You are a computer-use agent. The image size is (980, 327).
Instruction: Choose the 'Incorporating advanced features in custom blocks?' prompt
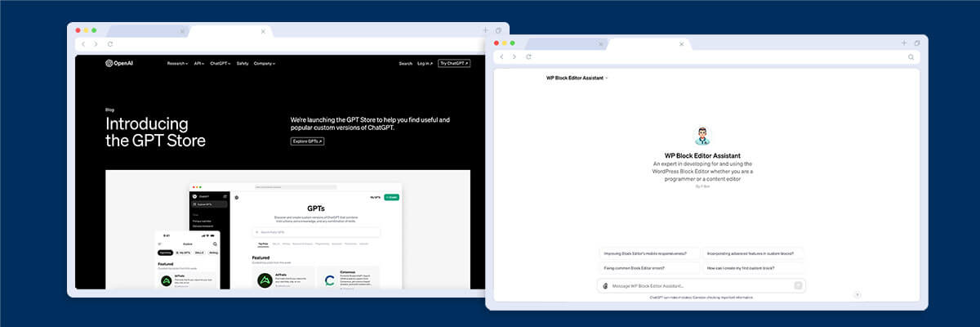pyautogui.click(x=753, y=253)
